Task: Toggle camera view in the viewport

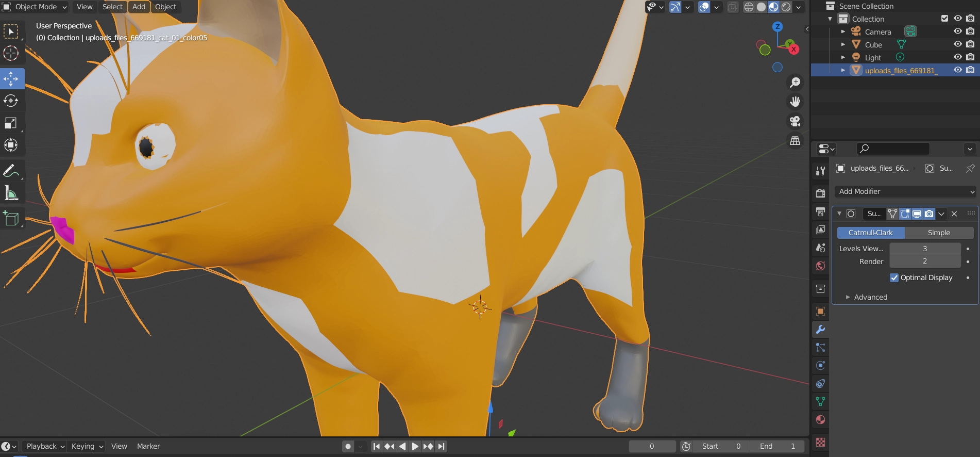Action: pos(795,121)
